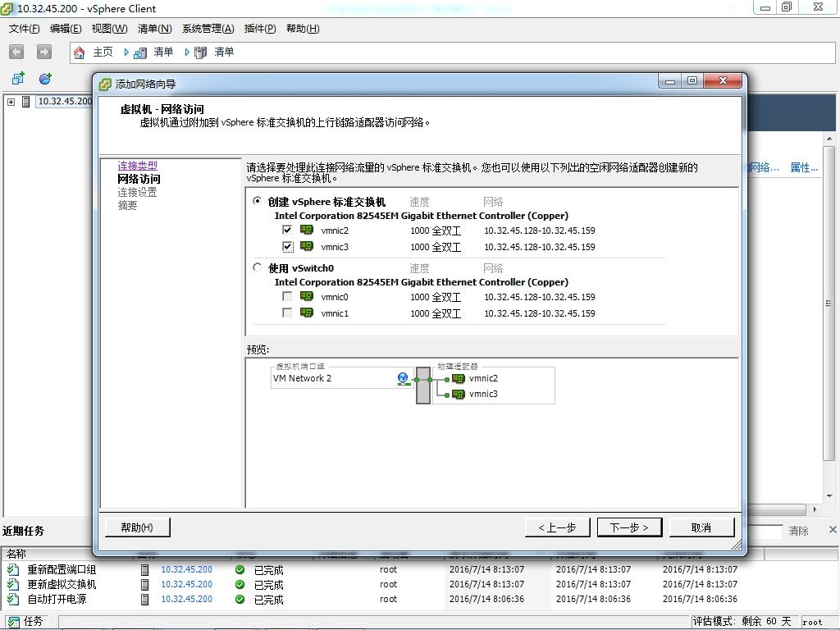This screenshot has width=840, height=630.
Task: Open the 清单(N) menu
Action: [x=154, y=29]
